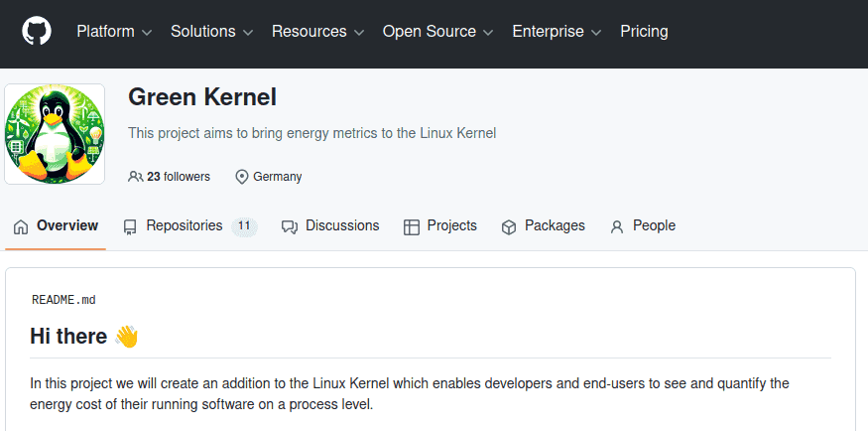
Task: Select the Overview tab
Action: pos(56,226)
